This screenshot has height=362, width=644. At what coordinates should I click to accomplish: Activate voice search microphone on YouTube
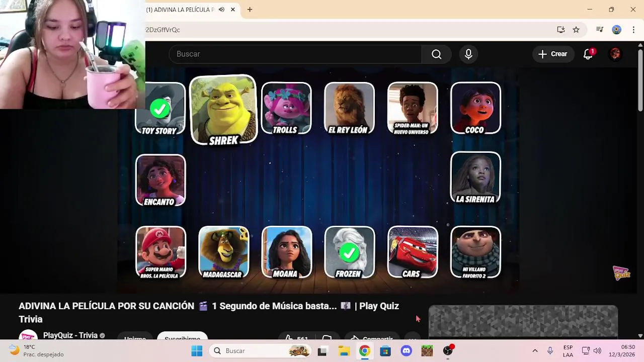[x=468, y=54]
